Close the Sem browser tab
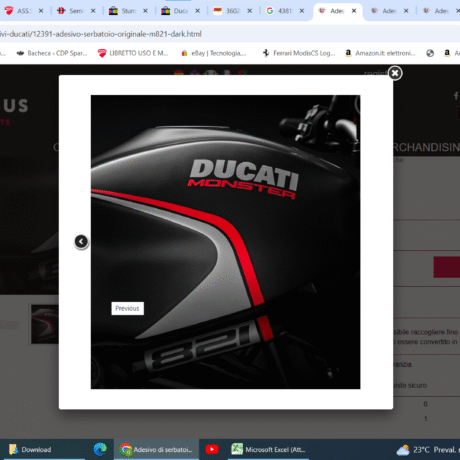The width and height of the screenshot is (460, 460). (x=93, y=11)
